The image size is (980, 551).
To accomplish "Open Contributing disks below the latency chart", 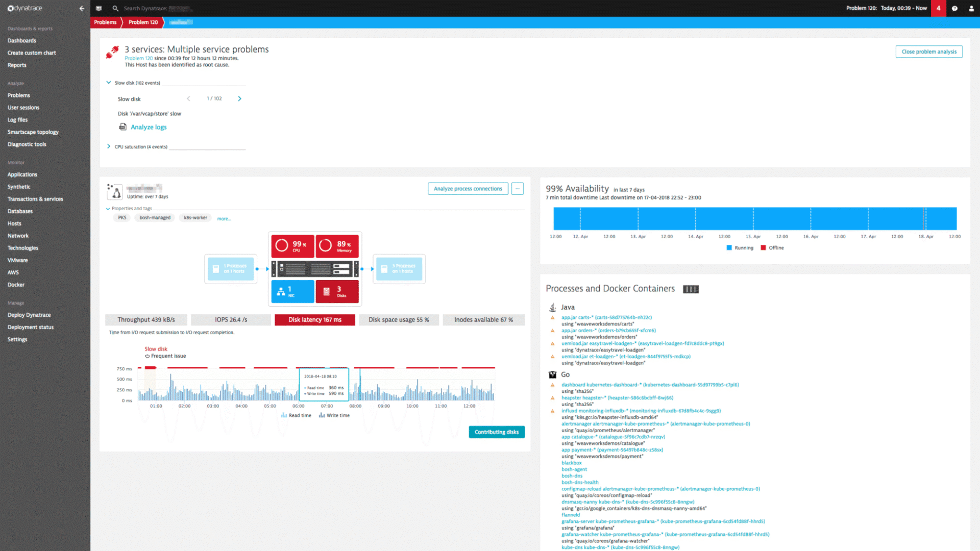I will pos(496,432).
